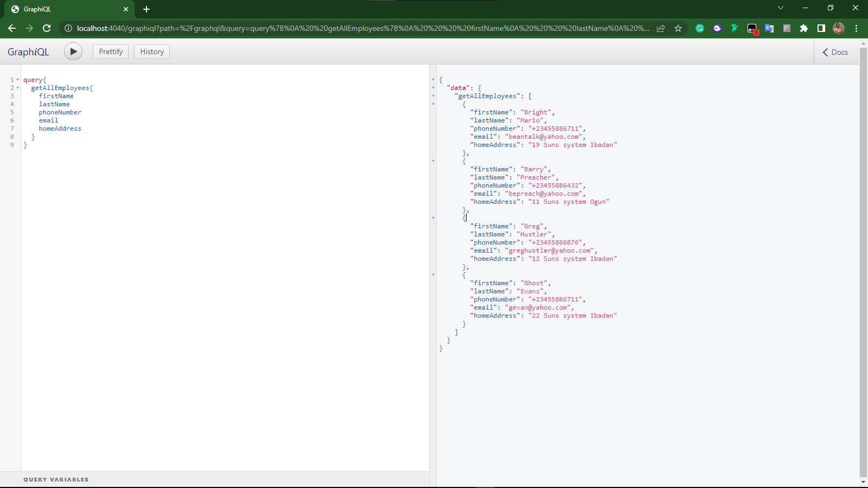Click the Prettify button
868x488 pixels.
coord(110,51)
